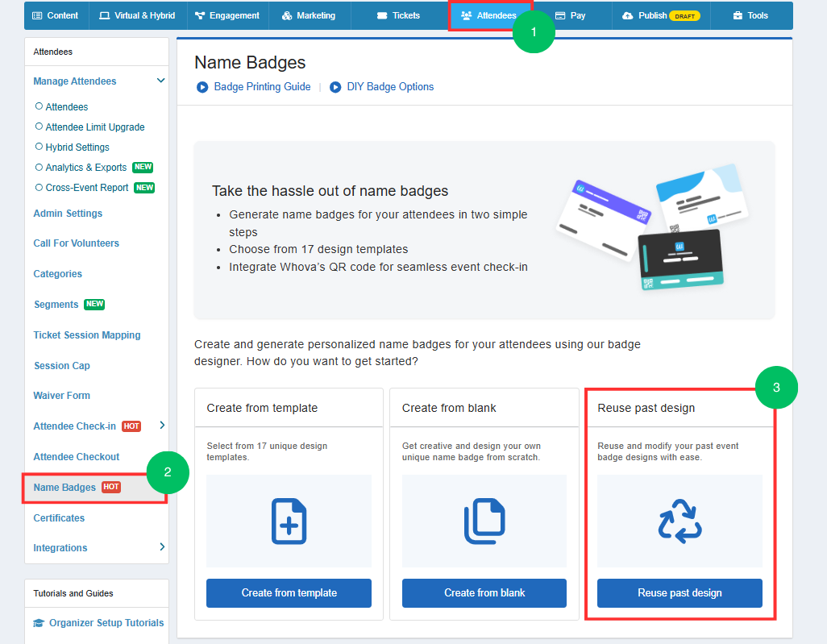The image size is (827, 644).
Task: Click the name badge cards illustration
Action: 652,228
